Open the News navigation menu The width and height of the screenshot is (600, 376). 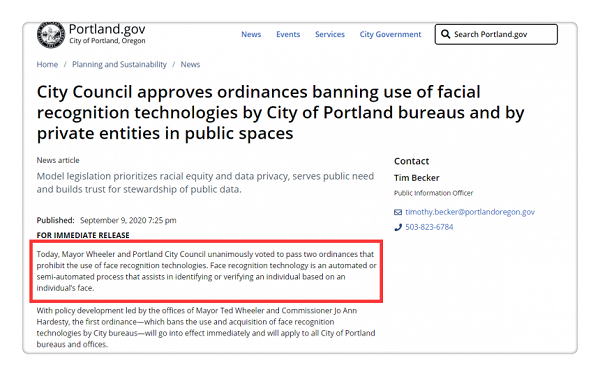(x=251, y=34)
